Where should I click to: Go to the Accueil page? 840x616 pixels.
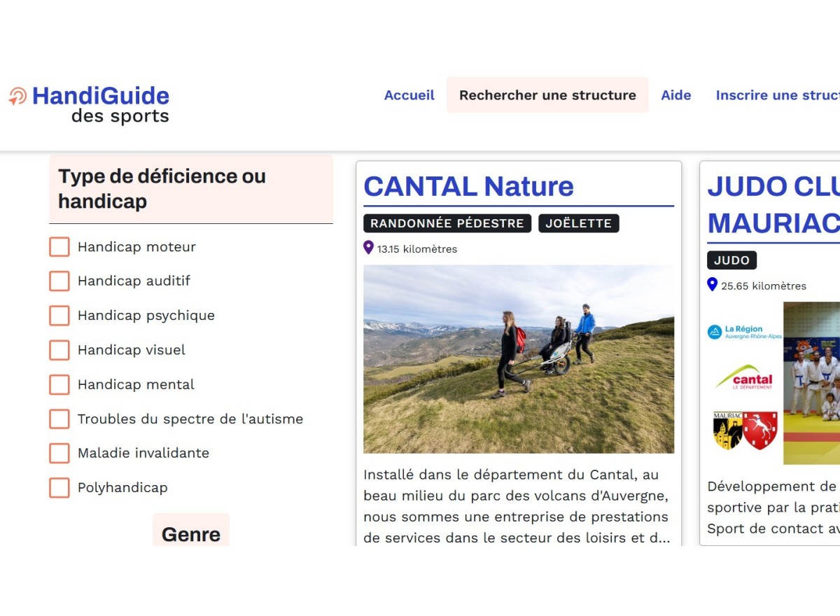409,95
